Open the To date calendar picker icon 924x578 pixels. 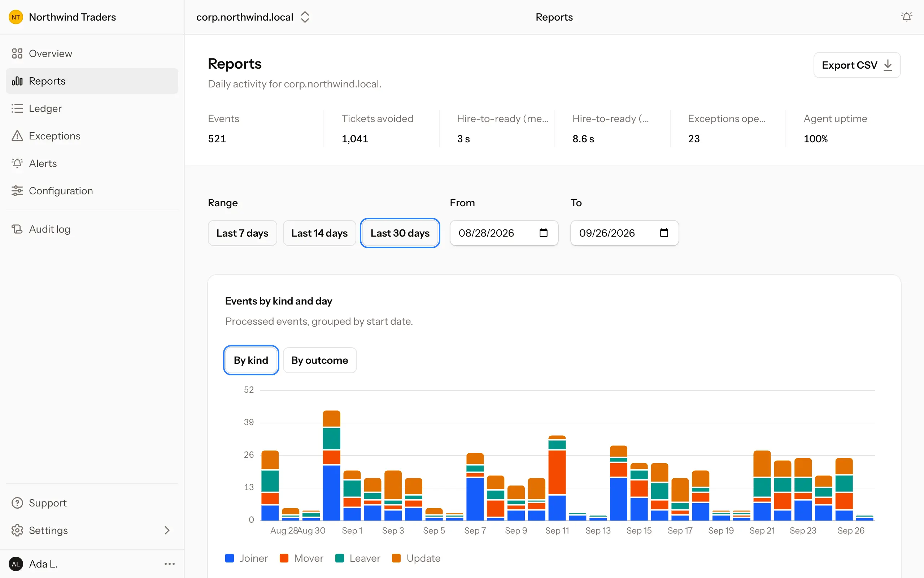(664, 233)
